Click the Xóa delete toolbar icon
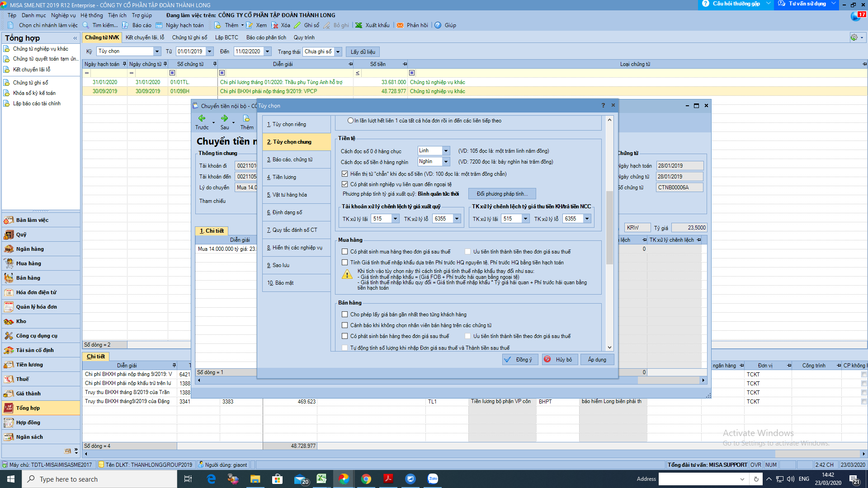The width and height of the screenshot is (868, 488). 275,25
